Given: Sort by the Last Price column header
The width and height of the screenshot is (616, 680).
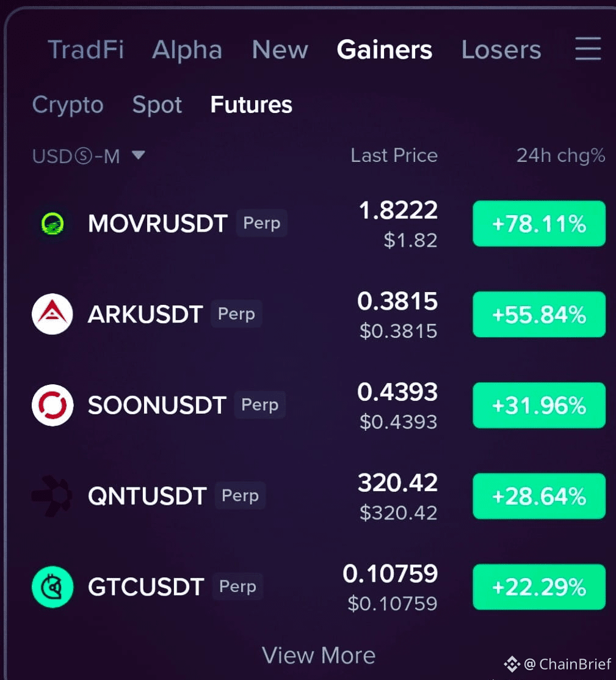Looking at the screenshot, I should pyautogui.click(x=394, y=155).
